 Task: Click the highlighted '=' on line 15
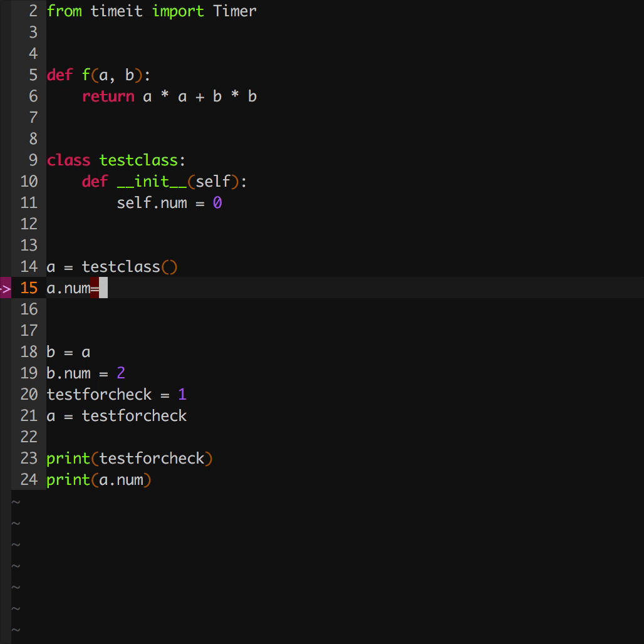point(95,288)
